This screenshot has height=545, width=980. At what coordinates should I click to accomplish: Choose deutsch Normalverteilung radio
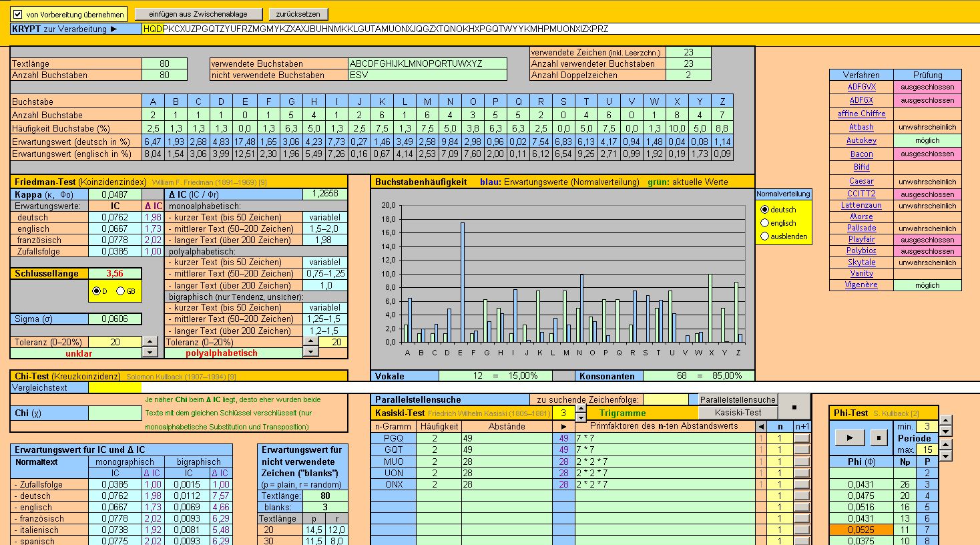click(765, 210)
